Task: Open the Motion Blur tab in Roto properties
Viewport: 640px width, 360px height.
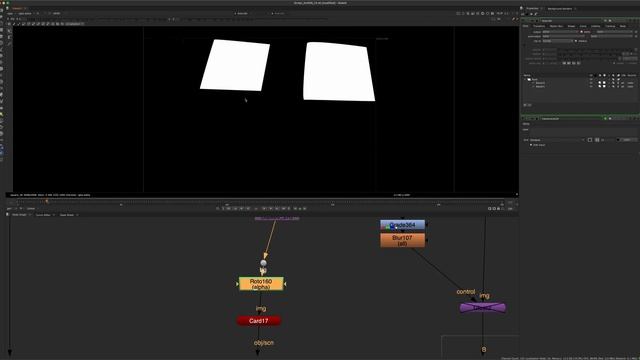Action: (x=556, y=26)
